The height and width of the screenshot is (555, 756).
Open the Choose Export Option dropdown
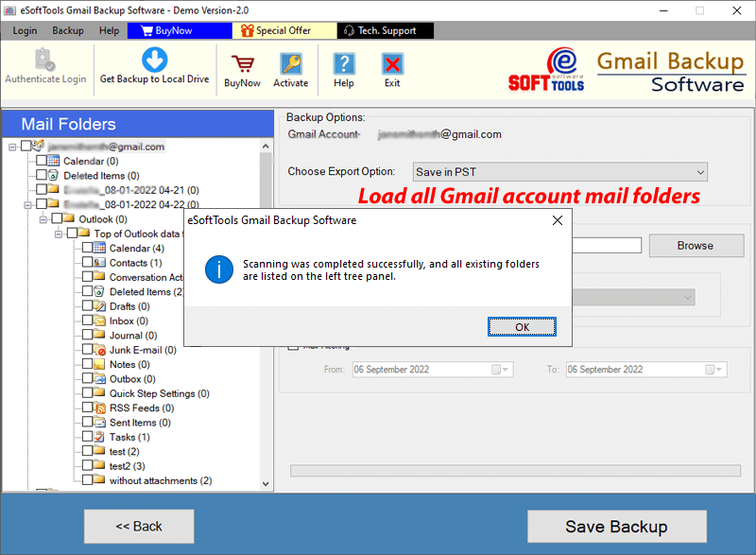700,172
